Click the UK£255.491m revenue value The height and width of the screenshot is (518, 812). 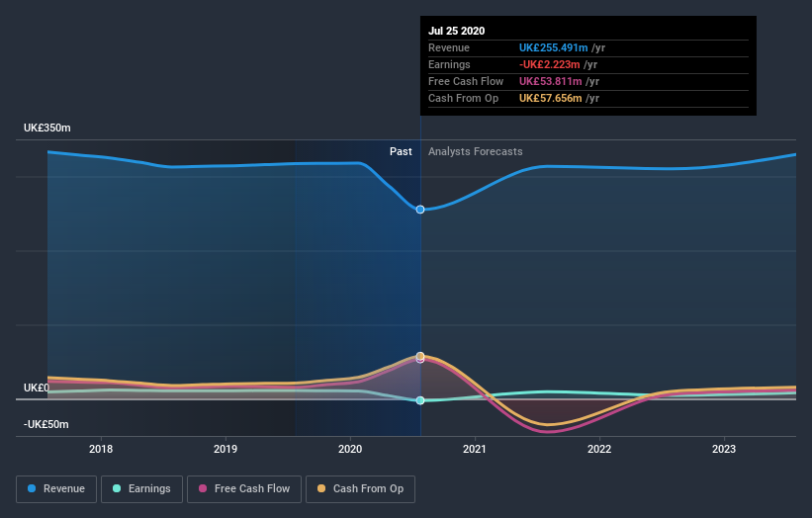tap(554, 47)
